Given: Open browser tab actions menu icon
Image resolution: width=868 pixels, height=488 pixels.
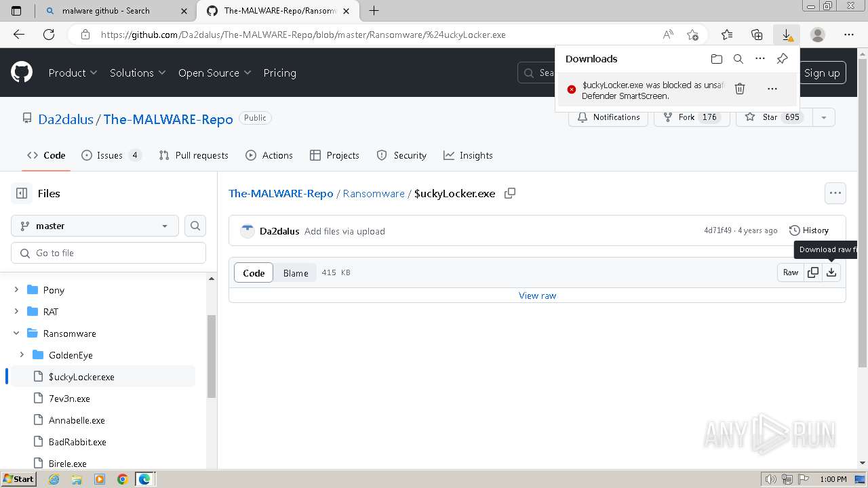Looking at the screenshot, I should 17,10.
